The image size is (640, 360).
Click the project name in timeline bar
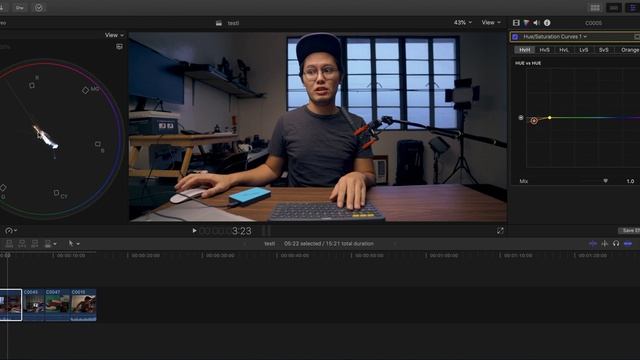click(x=269, y=244)
